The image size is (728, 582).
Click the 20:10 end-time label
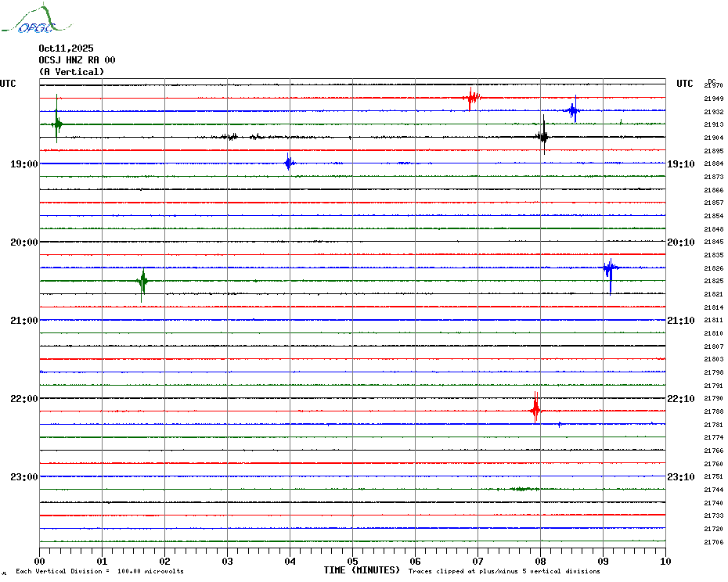pos(681,242)
